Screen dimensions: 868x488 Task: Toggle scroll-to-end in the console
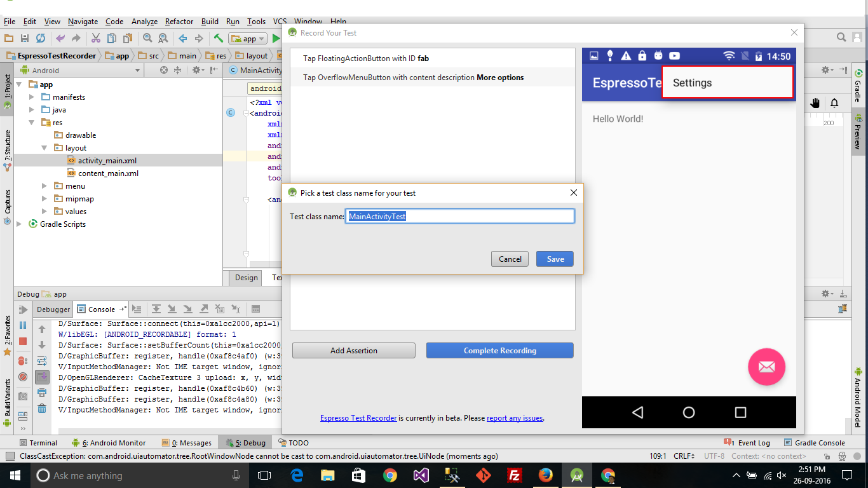42,377
